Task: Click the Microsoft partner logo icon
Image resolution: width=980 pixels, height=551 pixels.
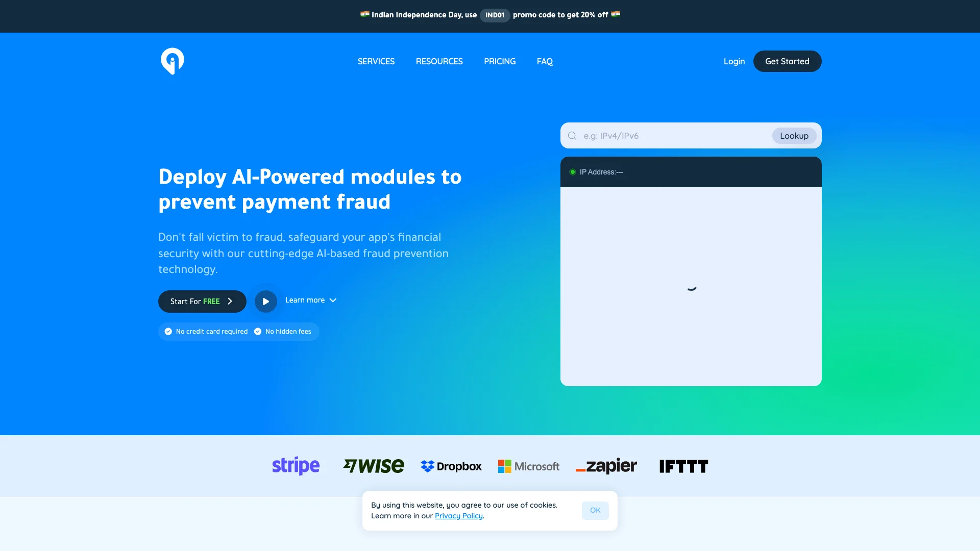Action: point(528,466)
